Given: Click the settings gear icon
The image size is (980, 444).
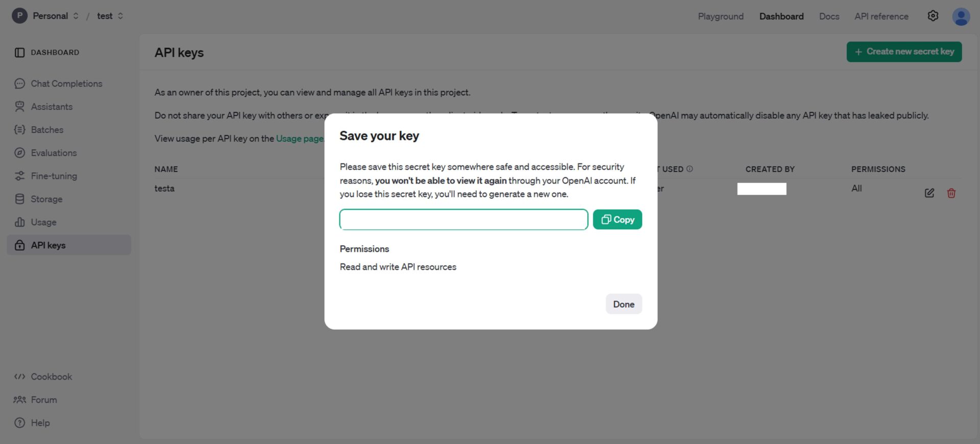Looking at the screenshot, I should pos(933,16).
